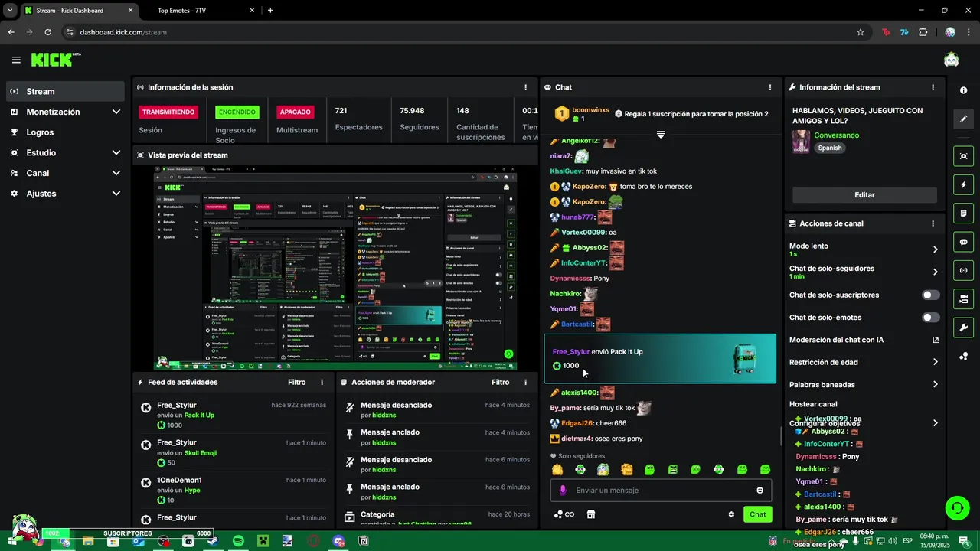Viewport: 980px width, 551px height.
Task: Open the Chrome tab search dropdown arrow
Action: tap(10, 10)
